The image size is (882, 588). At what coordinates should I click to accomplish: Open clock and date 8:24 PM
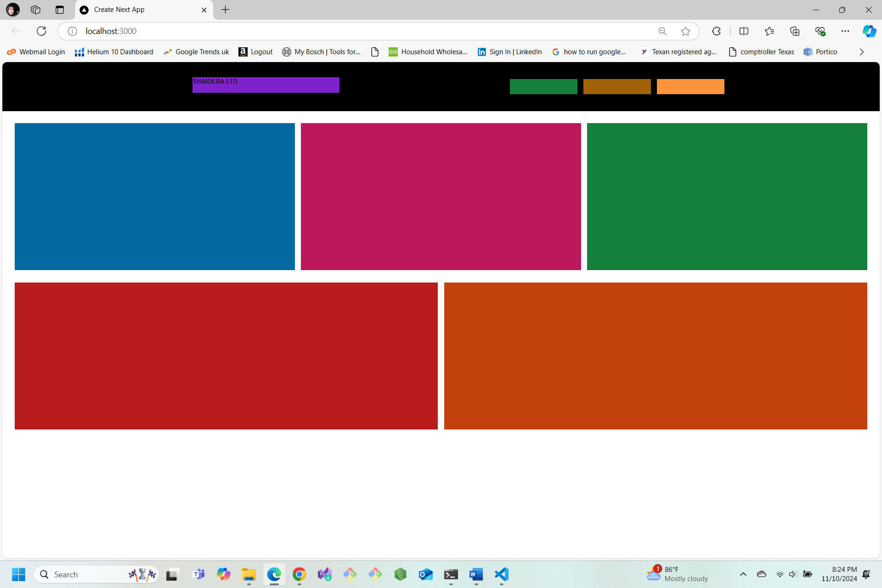pos(839,574)
